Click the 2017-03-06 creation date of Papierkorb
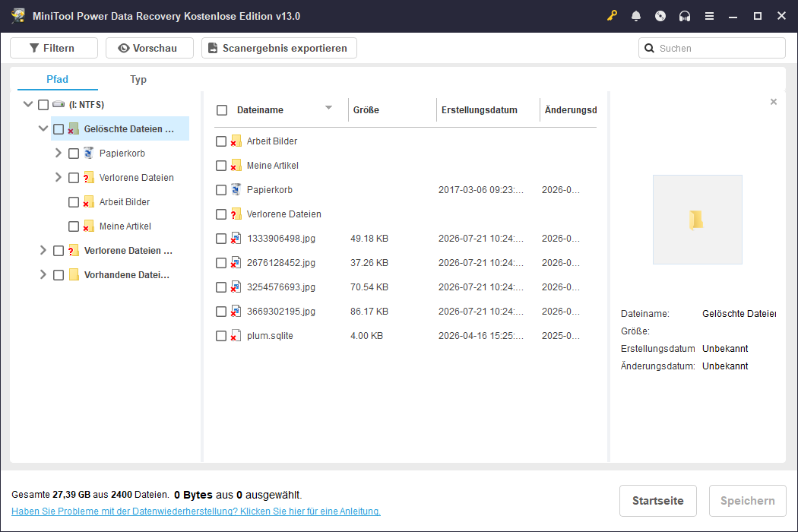Image resolution: width=798 pixels, height=532 pixels. (481, 190)
